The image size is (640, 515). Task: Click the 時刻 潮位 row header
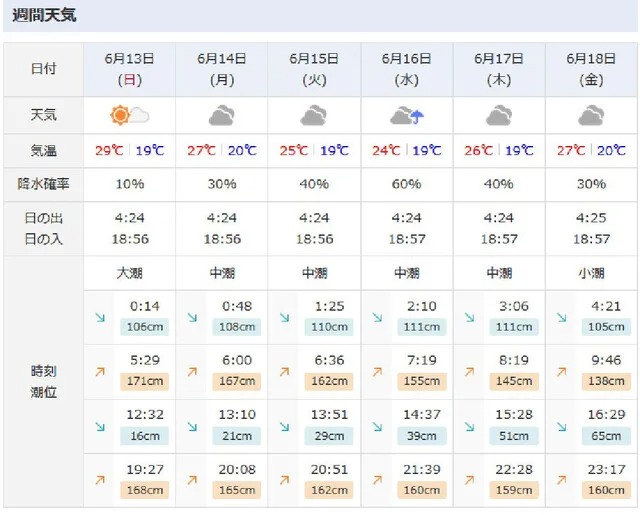[x=43, y=382]
